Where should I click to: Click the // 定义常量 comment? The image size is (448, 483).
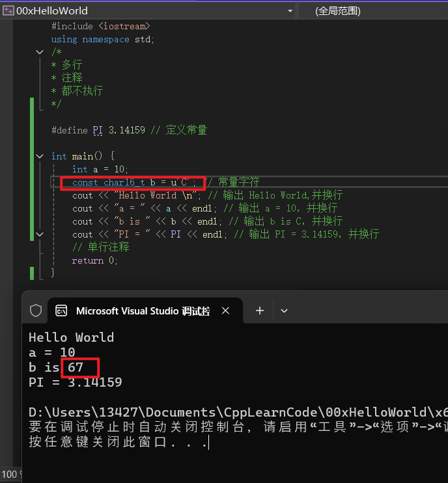[x=178, y=130]
